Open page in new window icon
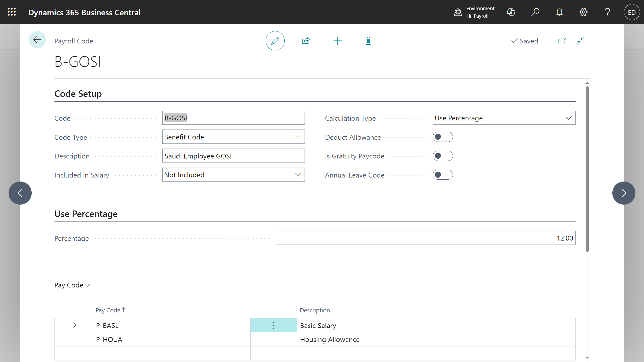Screen dimensions: 644x362 pyautogui.click(x=562, y=41)
